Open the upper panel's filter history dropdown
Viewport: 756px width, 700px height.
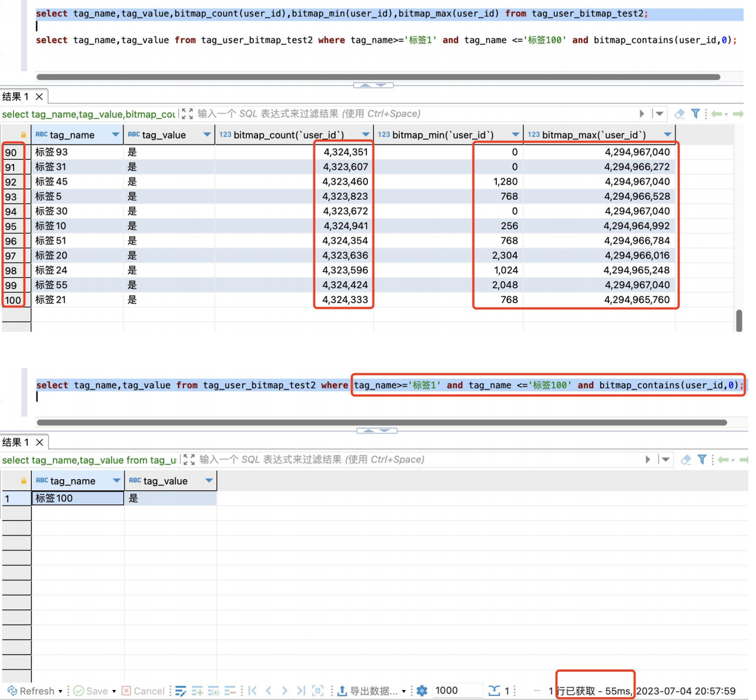[659, 114]
